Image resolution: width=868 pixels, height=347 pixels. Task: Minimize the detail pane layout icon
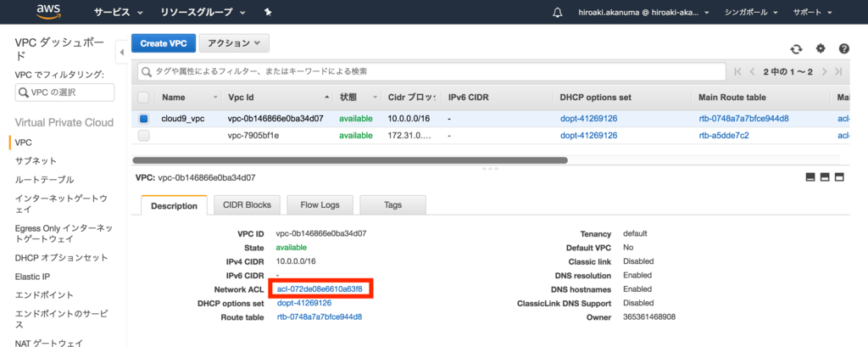tap(810, 177)
